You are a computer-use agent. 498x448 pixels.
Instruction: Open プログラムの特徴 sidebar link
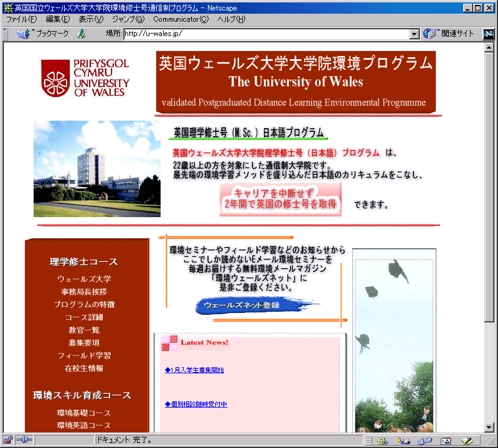tap(84, 304)
